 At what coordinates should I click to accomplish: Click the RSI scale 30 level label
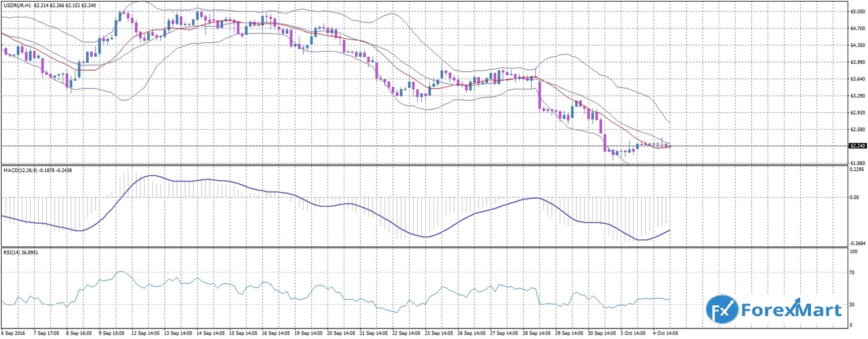point(852,304)
